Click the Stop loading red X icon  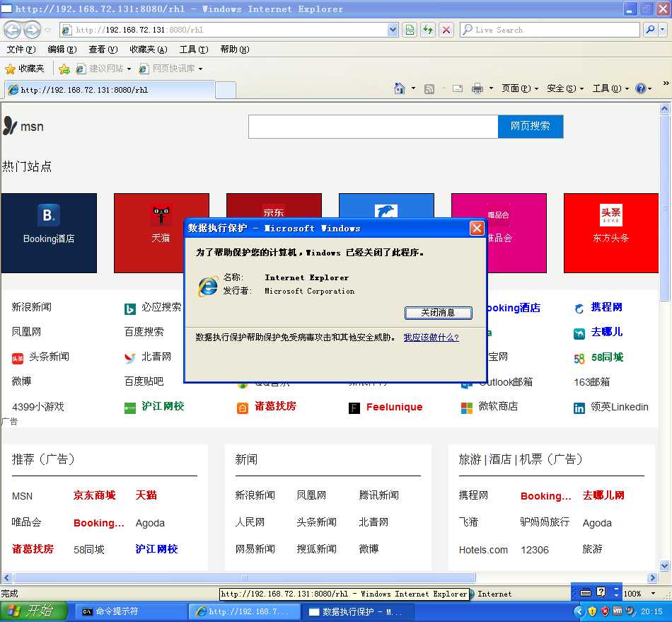click(446, 30)
